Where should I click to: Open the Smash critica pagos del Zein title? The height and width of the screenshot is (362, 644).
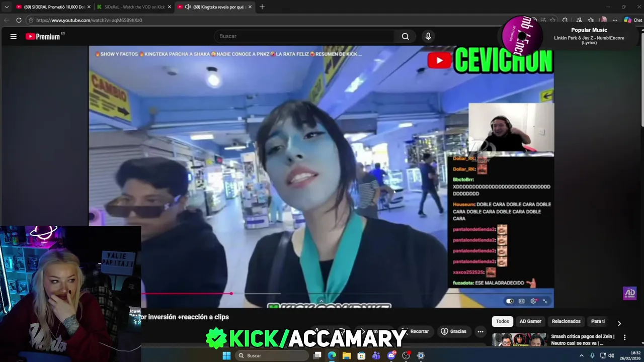tap(583, 339)
